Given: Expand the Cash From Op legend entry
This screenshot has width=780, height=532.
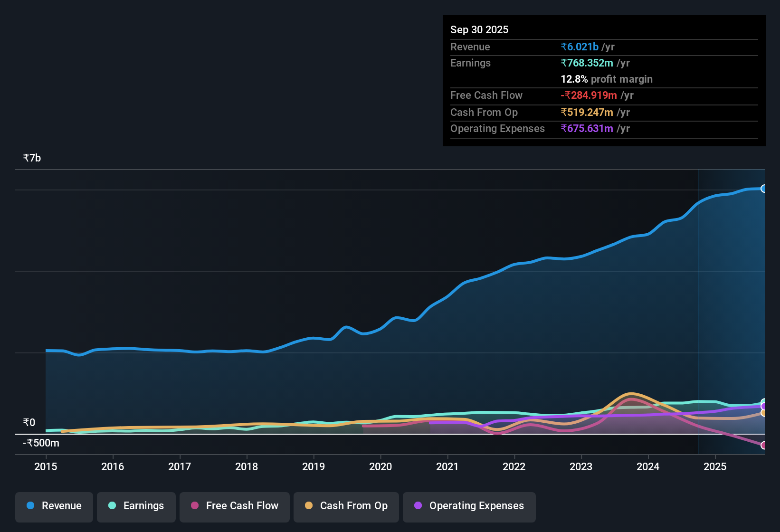Looking at the screenshot, I should tap(346, 506).
